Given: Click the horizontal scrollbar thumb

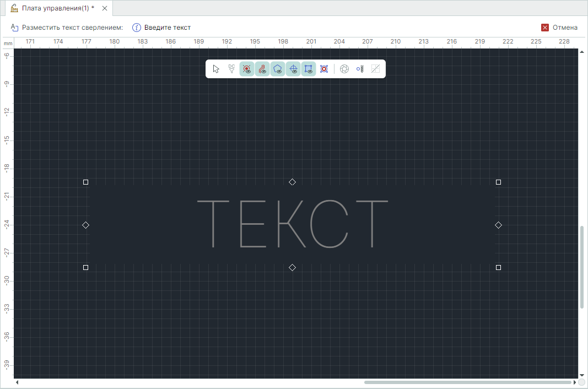Looking at the screenshot, I should click(467, 382).
